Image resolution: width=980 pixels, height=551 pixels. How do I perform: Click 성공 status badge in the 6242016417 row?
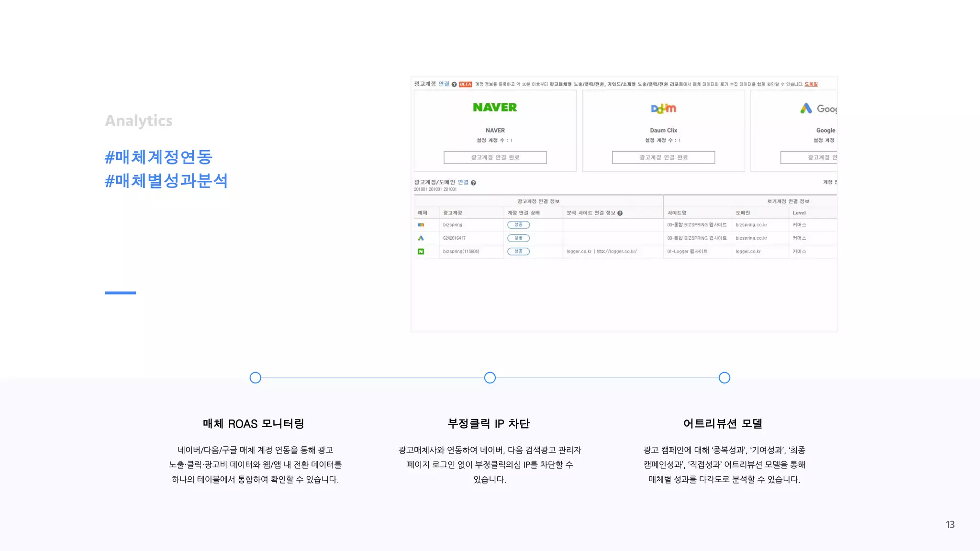point(519,238)
